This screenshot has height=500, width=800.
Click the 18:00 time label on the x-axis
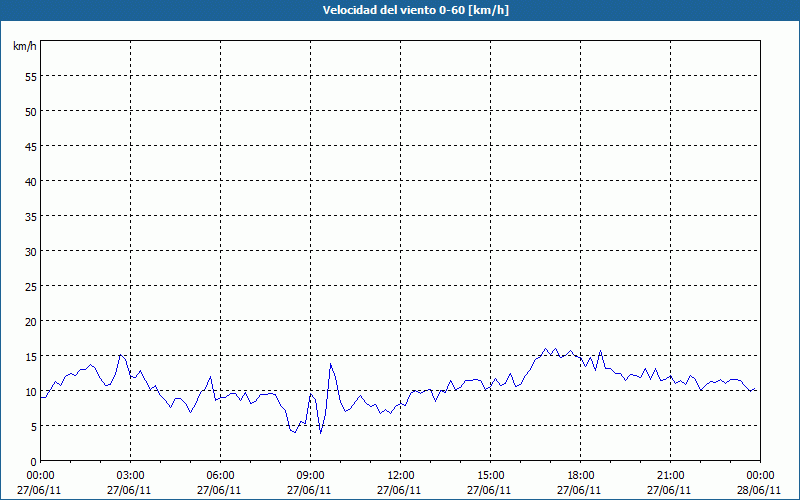(x=581, y=476)
